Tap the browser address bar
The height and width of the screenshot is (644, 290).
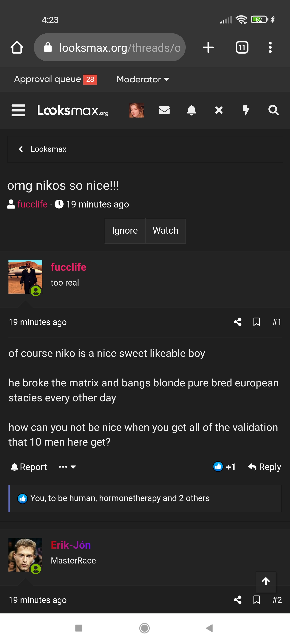click(x=110, y=47)
